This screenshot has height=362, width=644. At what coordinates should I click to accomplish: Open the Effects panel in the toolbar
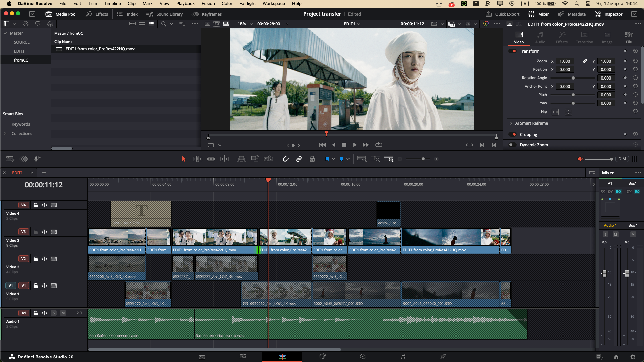click(97, 14)
